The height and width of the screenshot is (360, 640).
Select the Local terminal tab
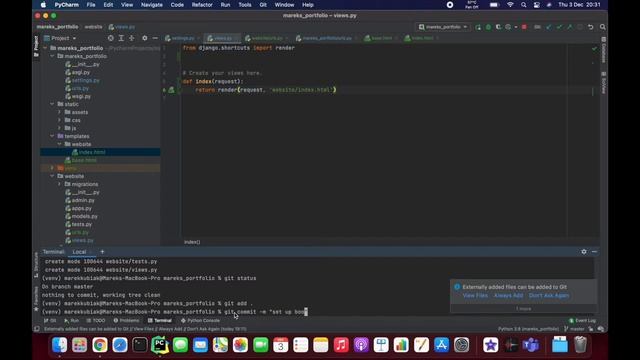(79, 252)
